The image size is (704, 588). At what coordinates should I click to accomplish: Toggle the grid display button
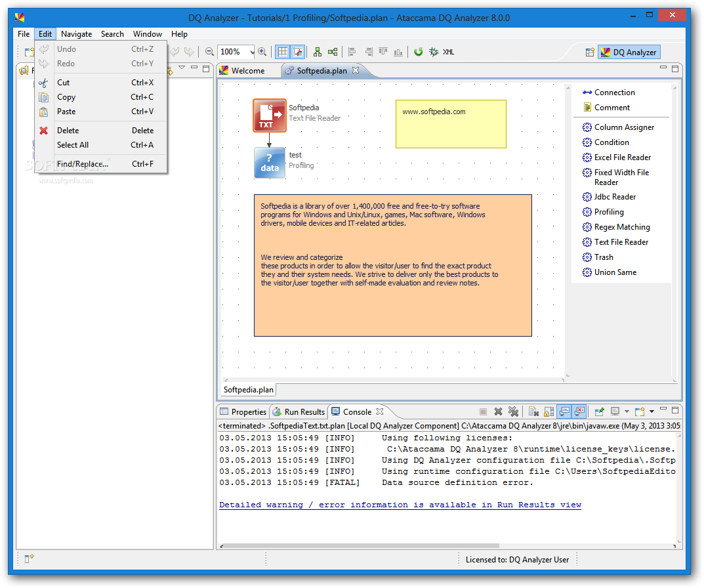282,52
